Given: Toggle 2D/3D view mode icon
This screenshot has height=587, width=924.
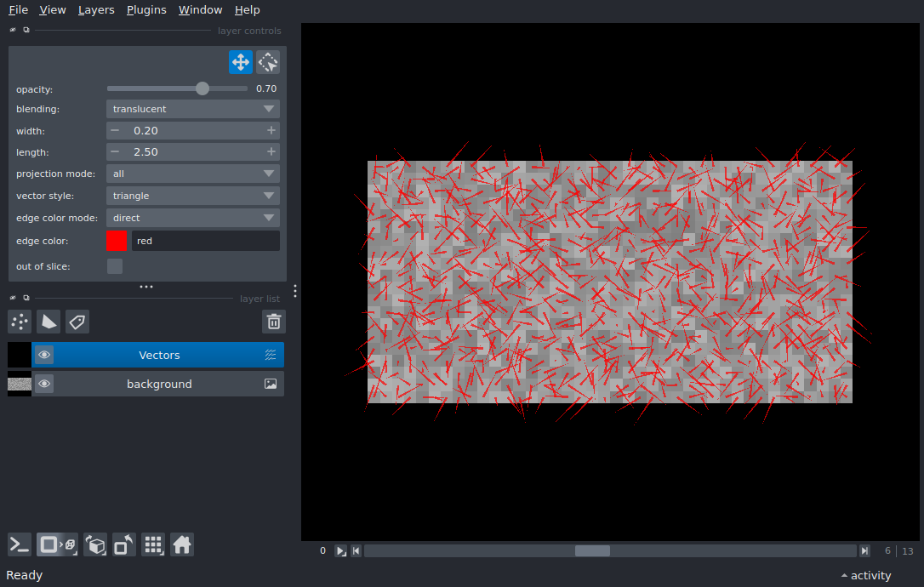Looking at the screenshot, I should (x=57, y=544).
